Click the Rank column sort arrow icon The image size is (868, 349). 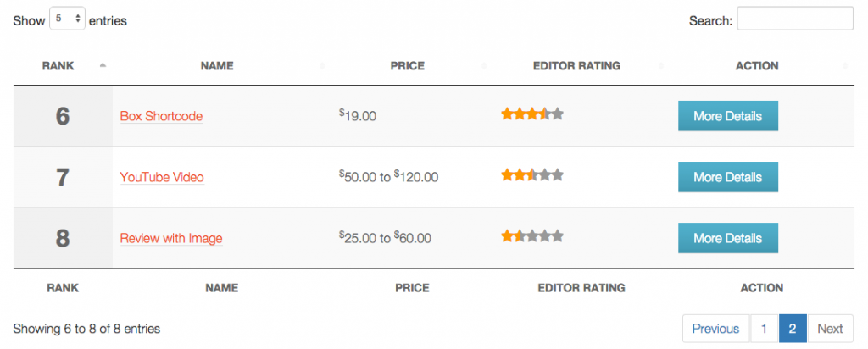click(103, 66)
